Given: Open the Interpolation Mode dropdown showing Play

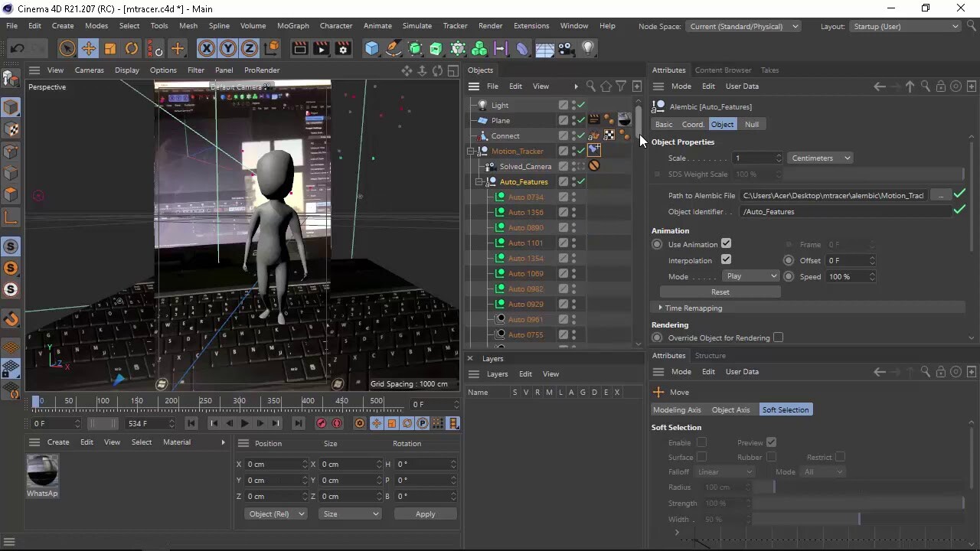Looking at the screenshot, I should [750, 275].
